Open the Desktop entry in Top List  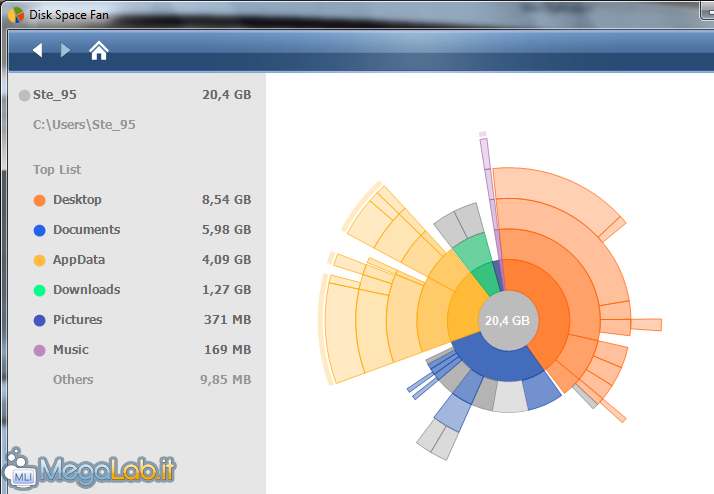[77, 200]
